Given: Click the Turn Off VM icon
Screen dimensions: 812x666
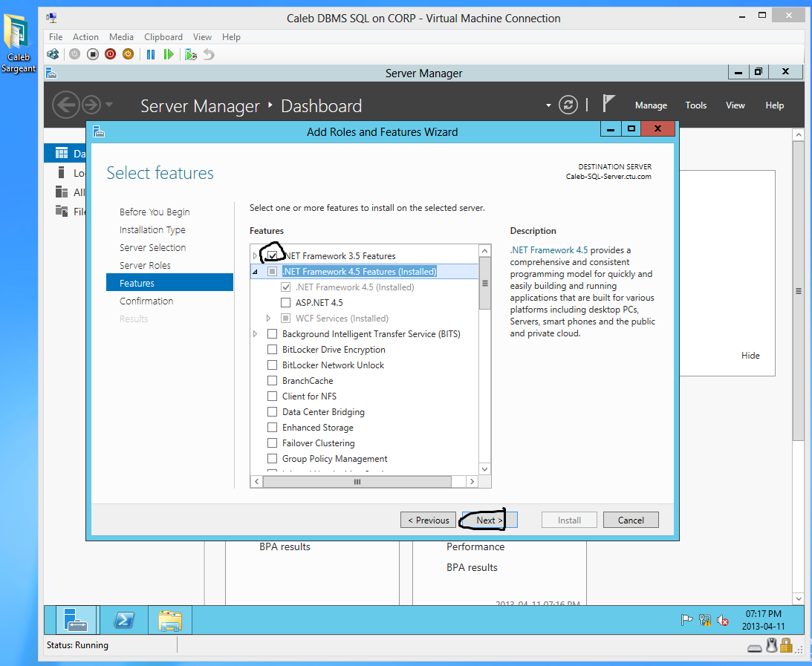Looking at the screenshot, I should click(x=93, y=54).
